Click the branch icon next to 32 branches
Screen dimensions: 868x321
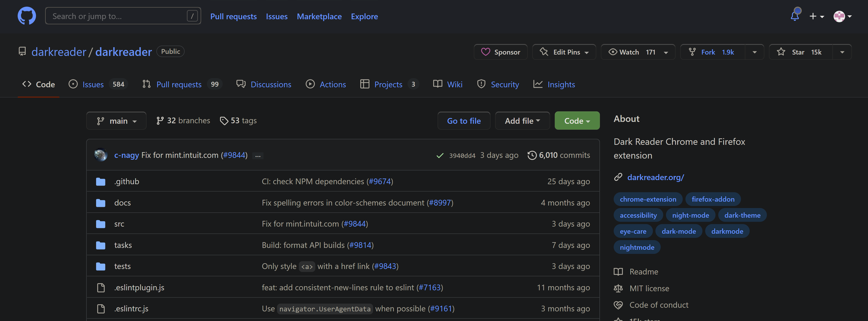(160, 121)
